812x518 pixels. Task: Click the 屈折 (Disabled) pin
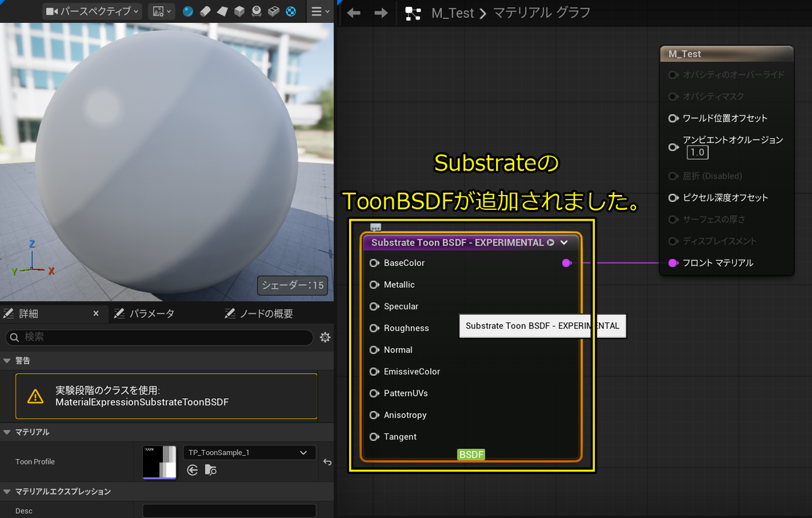(673, 176)
